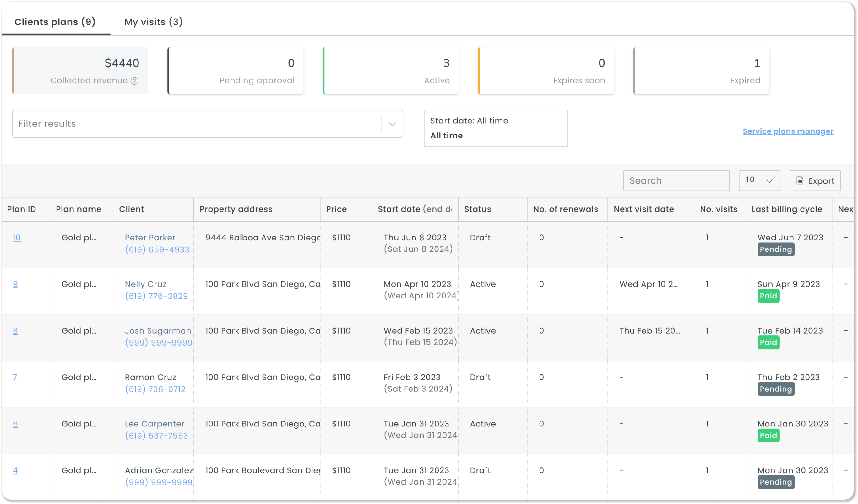
Task: Click Ramon Cruz client name
Action: [150, 377]
